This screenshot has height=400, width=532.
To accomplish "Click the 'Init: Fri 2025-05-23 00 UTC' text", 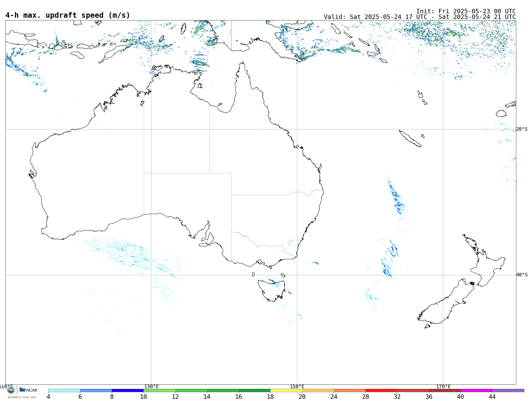I will coord(466,11).
